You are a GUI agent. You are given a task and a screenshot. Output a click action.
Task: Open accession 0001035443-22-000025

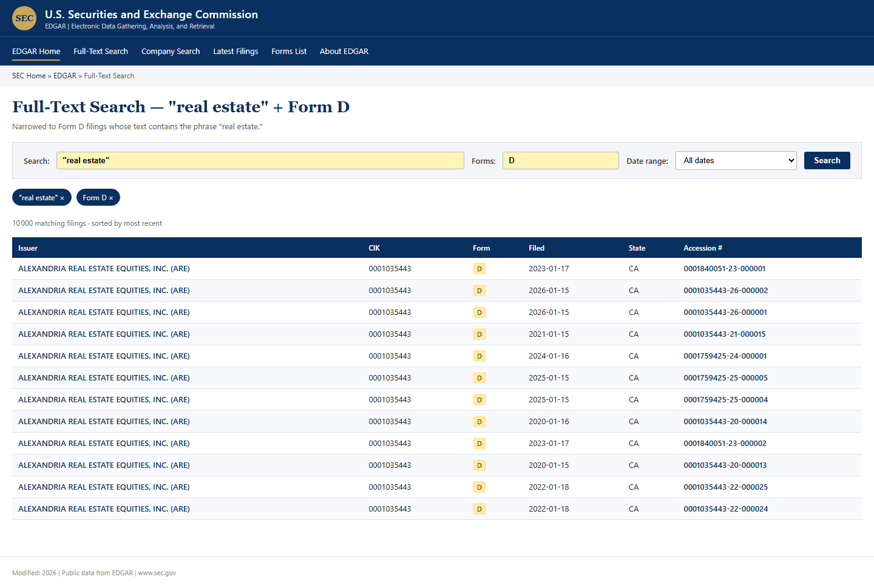coord(725,487)
